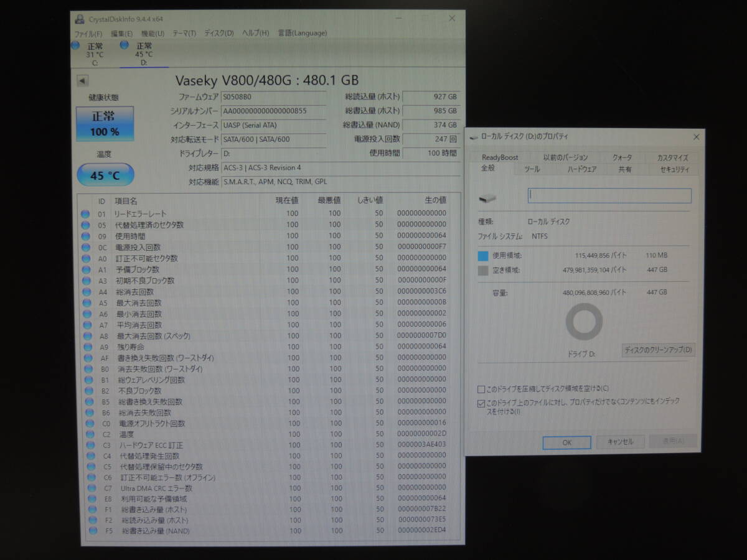The image size is (747, 560).
Task: Click status circle of row F2 総読み込み量 (ホスト)
Action: pyautogui.click(x=93, y=520)
